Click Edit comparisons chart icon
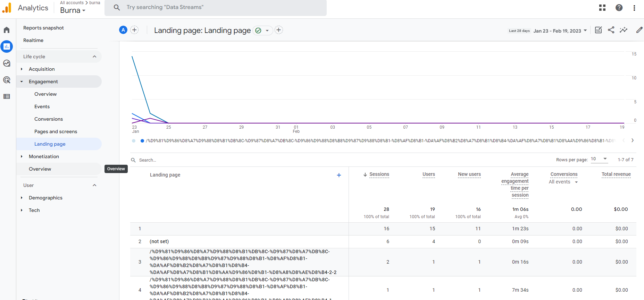Screen dimensions: 644x300 pyautogui.click(x=598, y=30)
